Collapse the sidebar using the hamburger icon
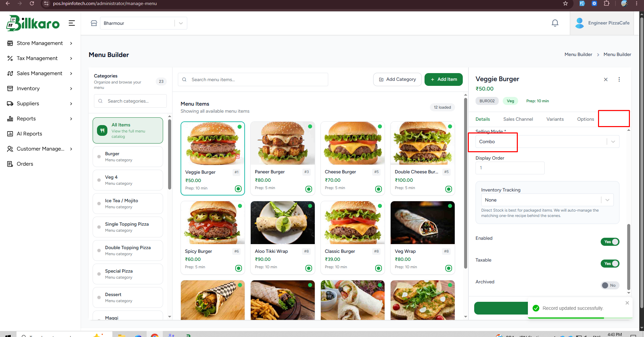This screenshot has height=337, width=644. 71,23
